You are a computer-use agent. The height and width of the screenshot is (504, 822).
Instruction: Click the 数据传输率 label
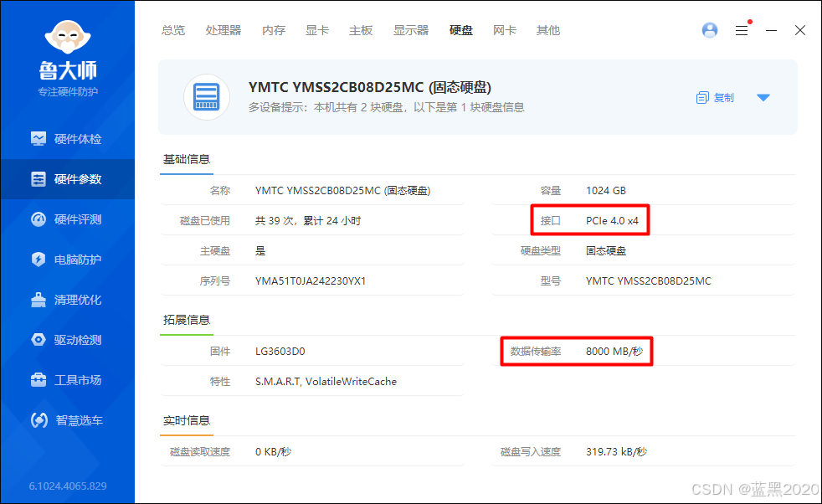point(535,352)
